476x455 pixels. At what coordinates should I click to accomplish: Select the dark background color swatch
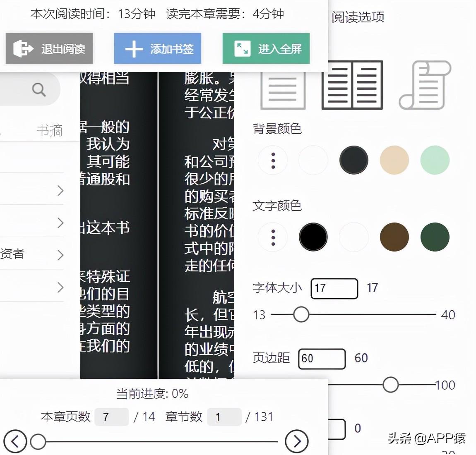(x=353, y=160)
